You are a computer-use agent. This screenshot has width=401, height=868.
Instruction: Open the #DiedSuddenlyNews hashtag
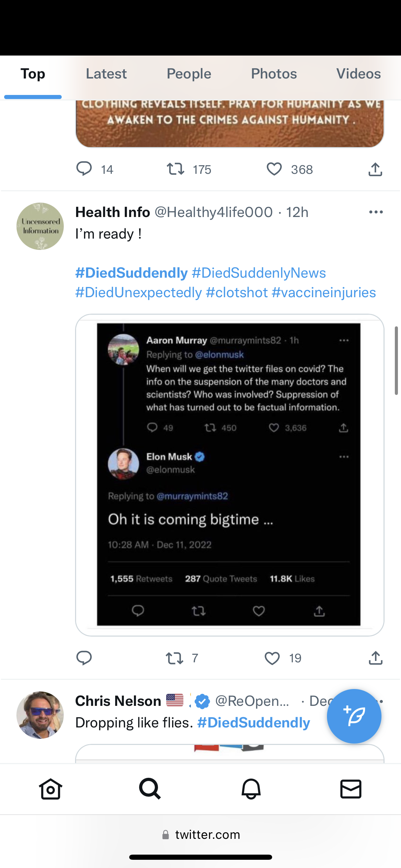tap(259, 273)
